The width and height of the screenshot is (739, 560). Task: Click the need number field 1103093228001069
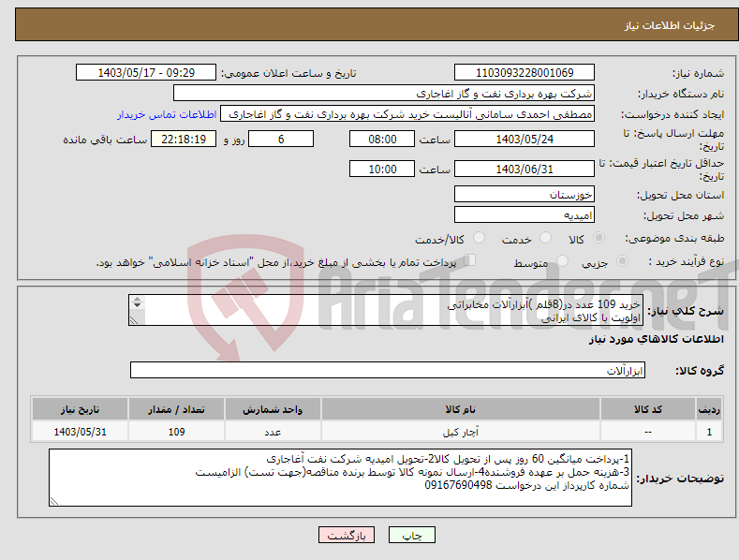pyautogui.click(x=525, y=73)
